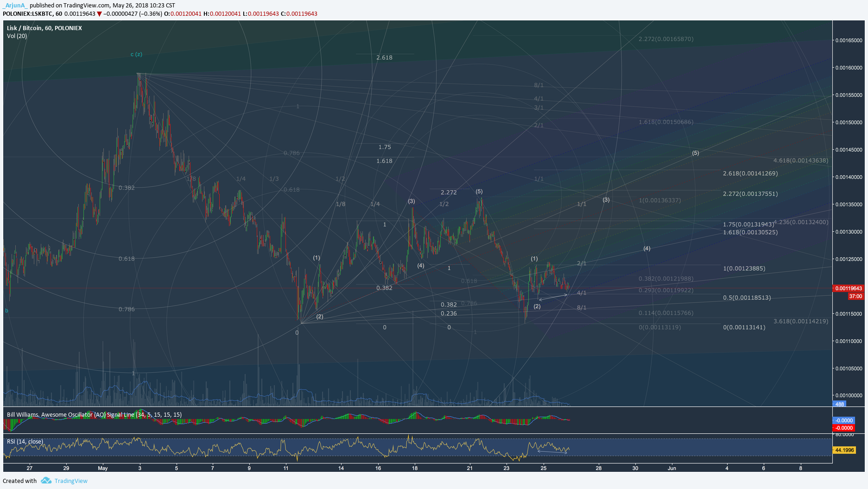The width and height of the screenshot is (868, 489).
Task: Click the 1.75(0.00131943) Fibonacci level
Action: tap(748, 224)
